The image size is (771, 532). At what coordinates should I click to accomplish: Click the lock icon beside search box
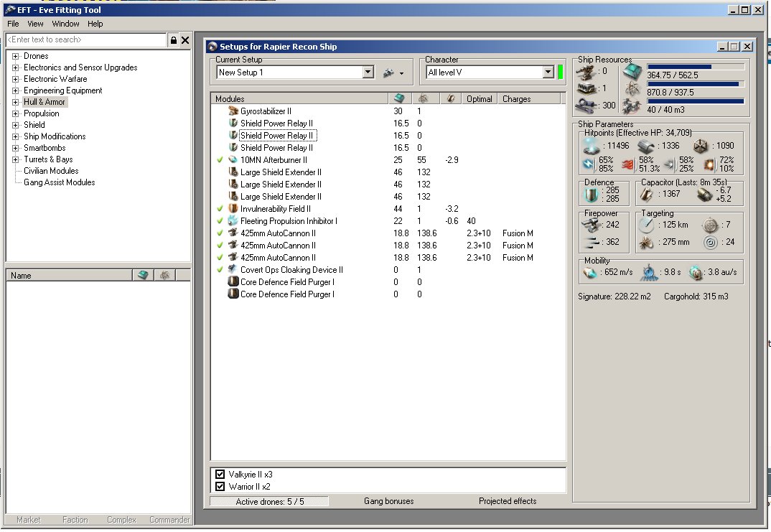coord(173,40)
